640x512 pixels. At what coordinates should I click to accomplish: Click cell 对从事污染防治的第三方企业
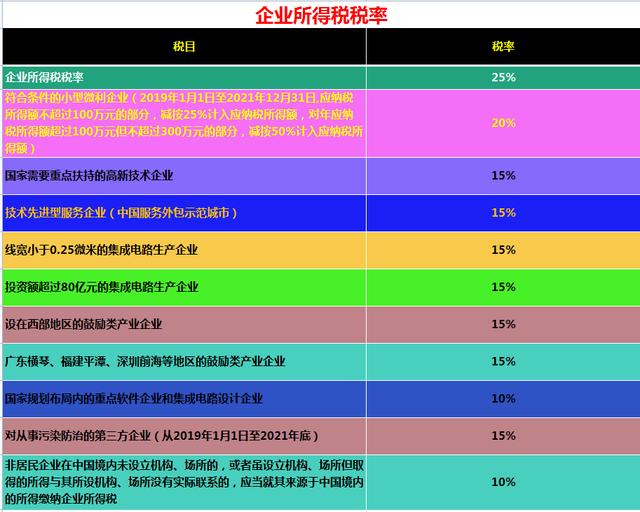pos(184,436)
